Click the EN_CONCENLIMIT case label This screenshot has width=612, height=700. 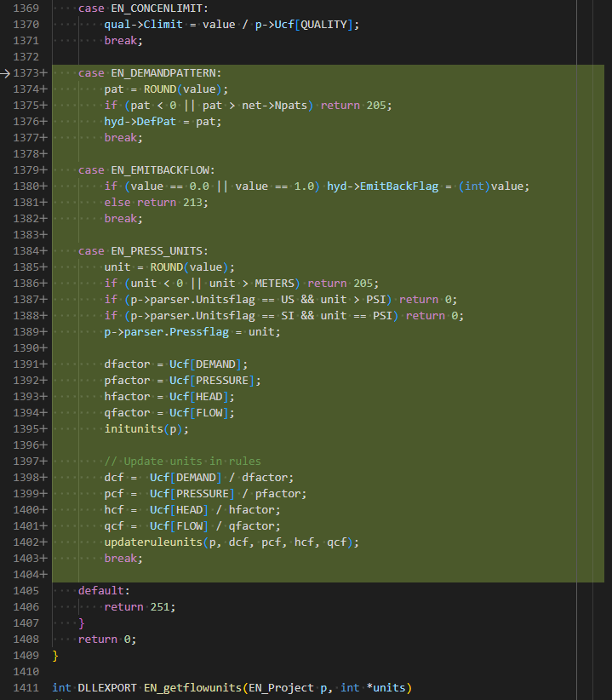159,9
